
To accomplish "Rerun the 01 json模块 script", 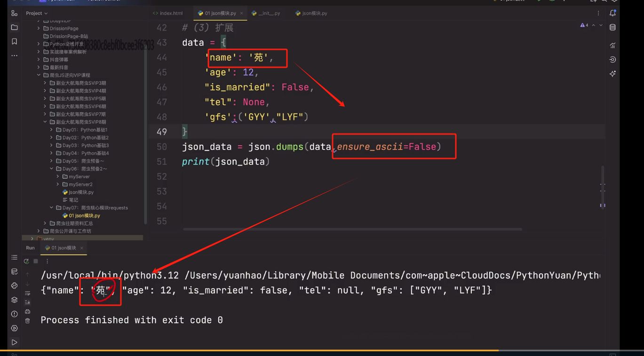I will (26, 261).
